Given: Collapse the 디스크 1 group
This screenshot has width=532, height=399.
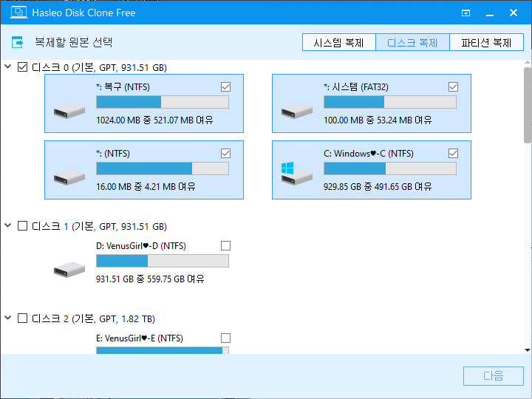Looking at the screenshot, I should (8, 225).
